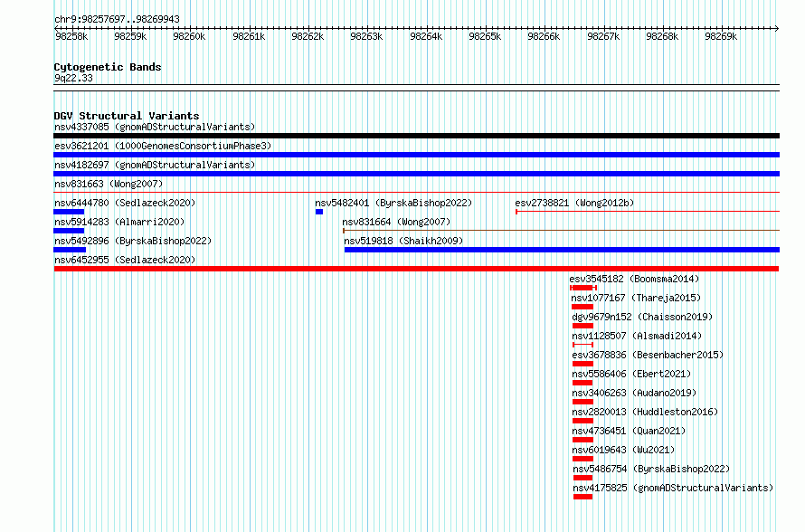Open the nsv2820013 Huddleston2016 label
The image size is (805, 532).
click(x=645, y=412)
